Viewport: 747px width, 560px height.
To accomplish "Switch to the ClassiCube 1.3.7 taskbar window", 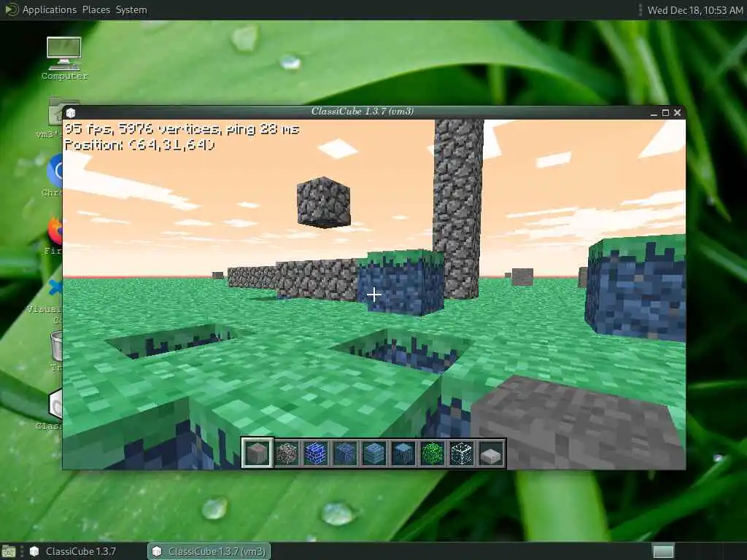I will (72, 551).
